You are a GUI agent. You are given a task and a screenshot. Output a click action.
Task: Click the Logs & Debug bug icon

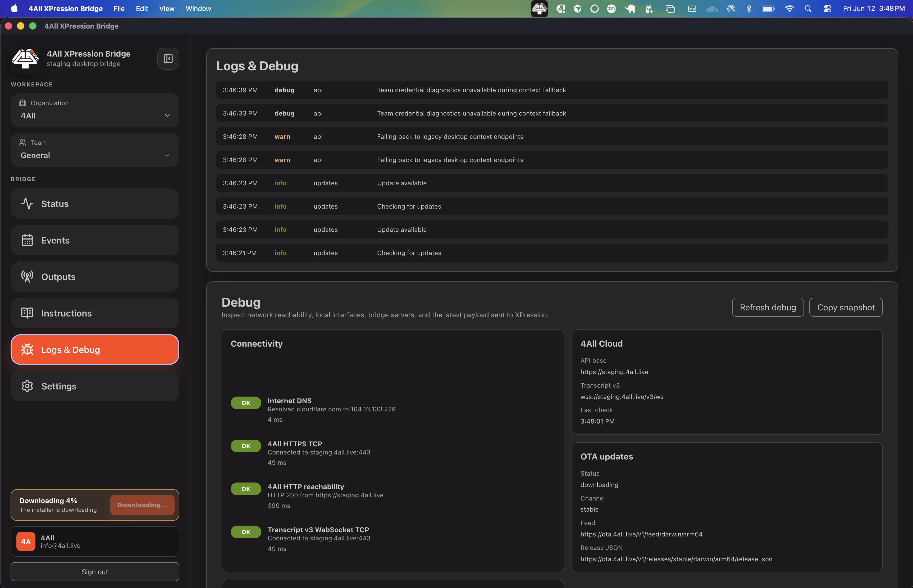[x=27, y=349]
